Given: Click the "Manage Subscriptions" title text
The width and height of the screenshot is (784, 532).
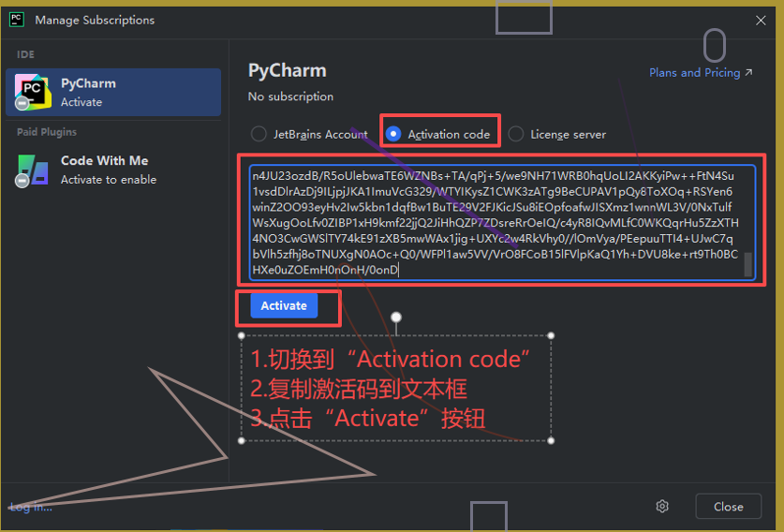Looking at the screenshot, I should click(x=95, y=20).
